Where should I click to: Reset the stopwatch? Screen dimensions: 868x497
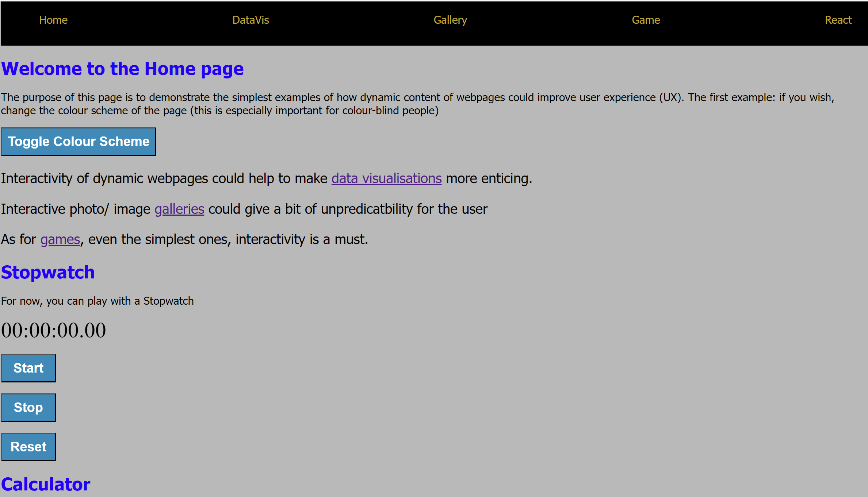[28, 447]
